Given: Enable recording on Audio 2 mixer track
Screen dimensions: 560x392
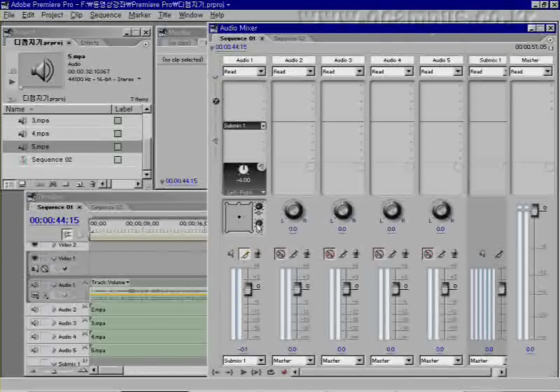Looking at the screenshot, I should pos(307,254).
